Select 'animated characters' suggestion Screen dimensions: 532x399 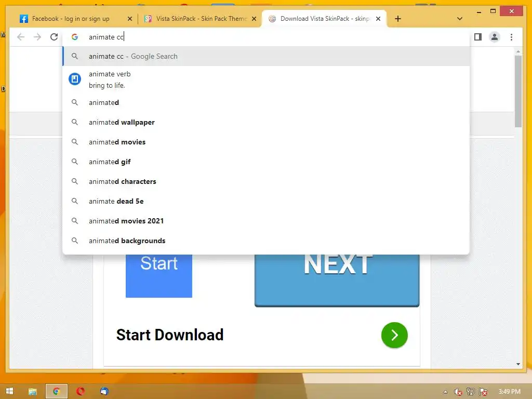pos(266,181)
